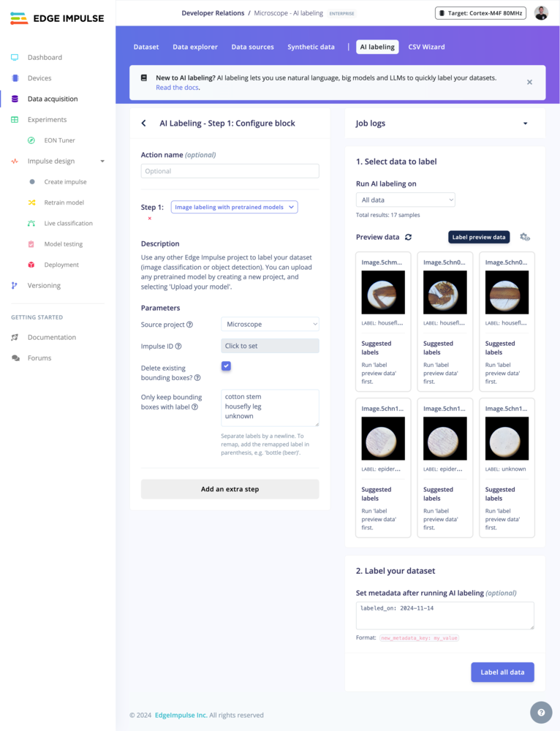Click Developer Relations in the breadcrumb
Viewport: 560px width, 731px height.
[213, 13]
